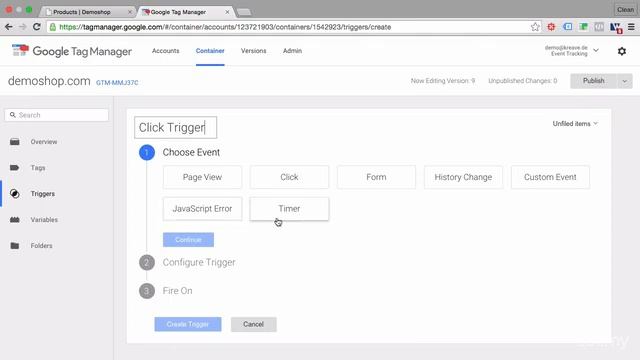
Task: Close the Google Tag Manager tab
Action: 227,12
